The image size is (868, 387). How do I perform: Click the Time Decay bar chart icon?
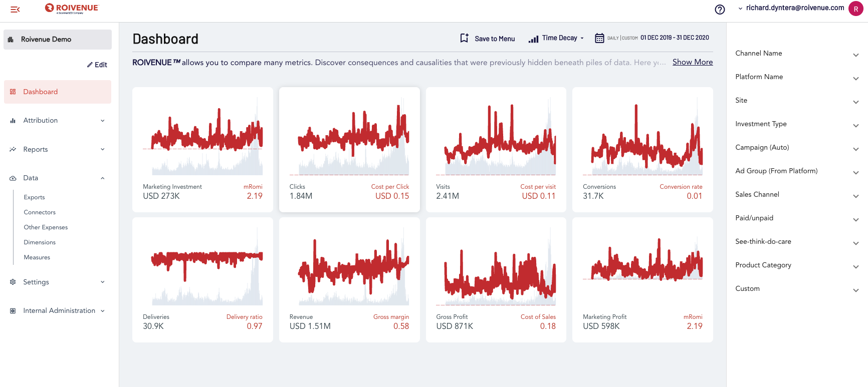coord(533,39)
